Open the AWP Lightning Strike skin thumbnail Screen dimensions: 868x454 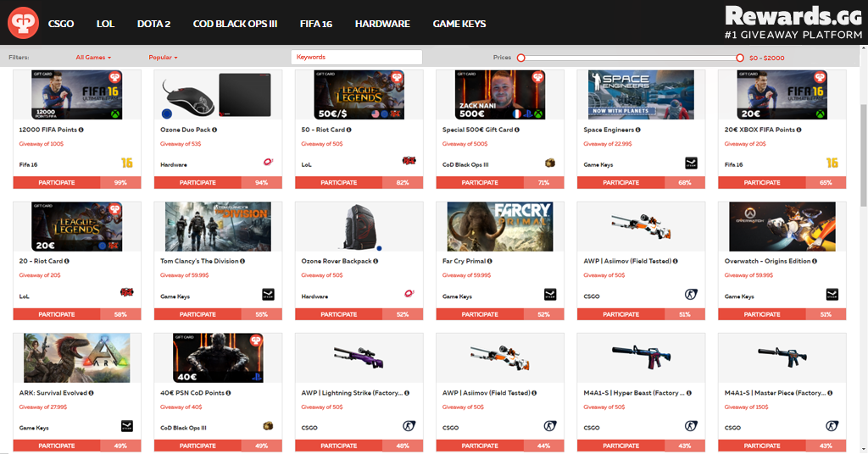coord(359,357)
